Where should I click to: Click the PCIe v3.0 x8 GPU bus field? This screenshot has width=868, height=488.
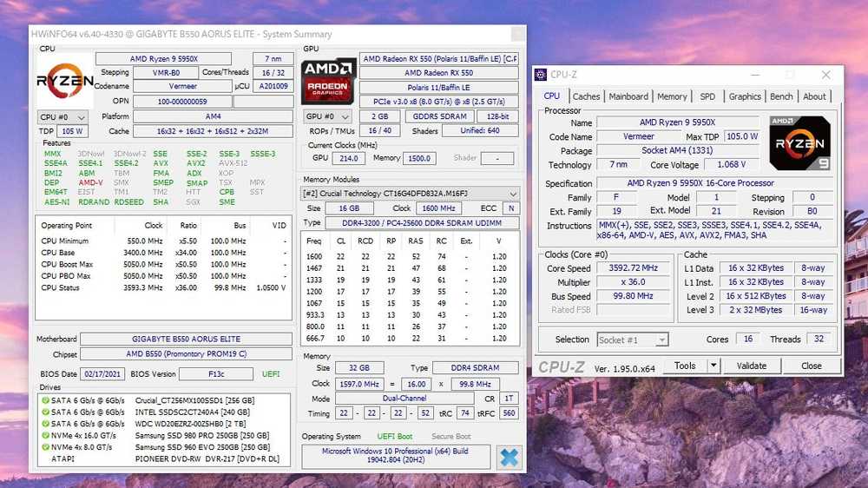coord(439,102)
